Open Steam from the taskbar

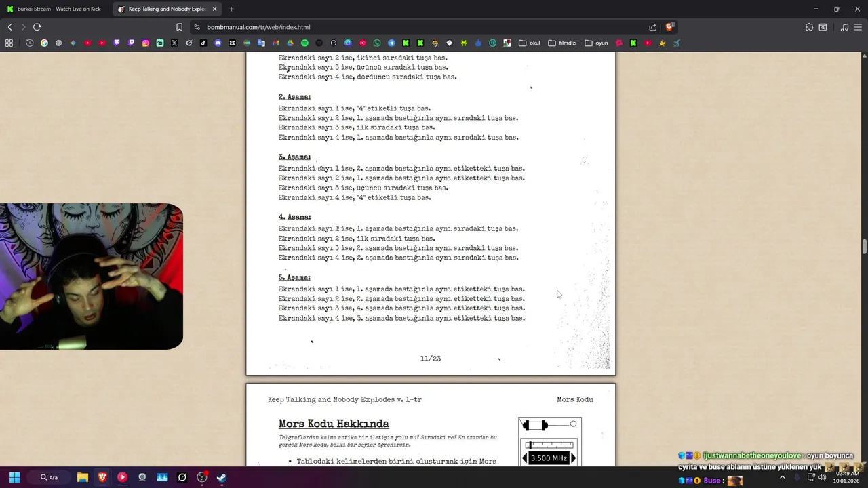(221, 477)
